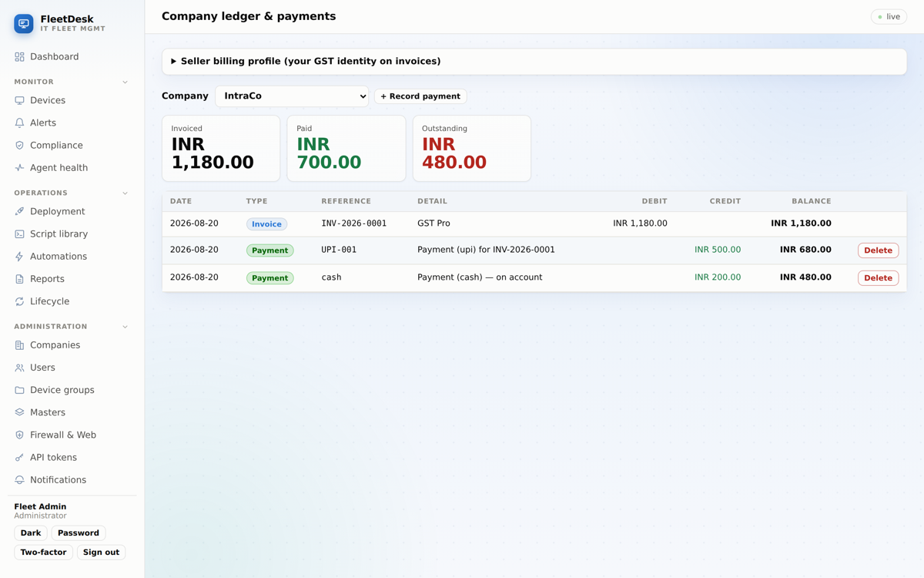924x578 pixels.
Task: Click the Password button
Action: tap(79, 533)
